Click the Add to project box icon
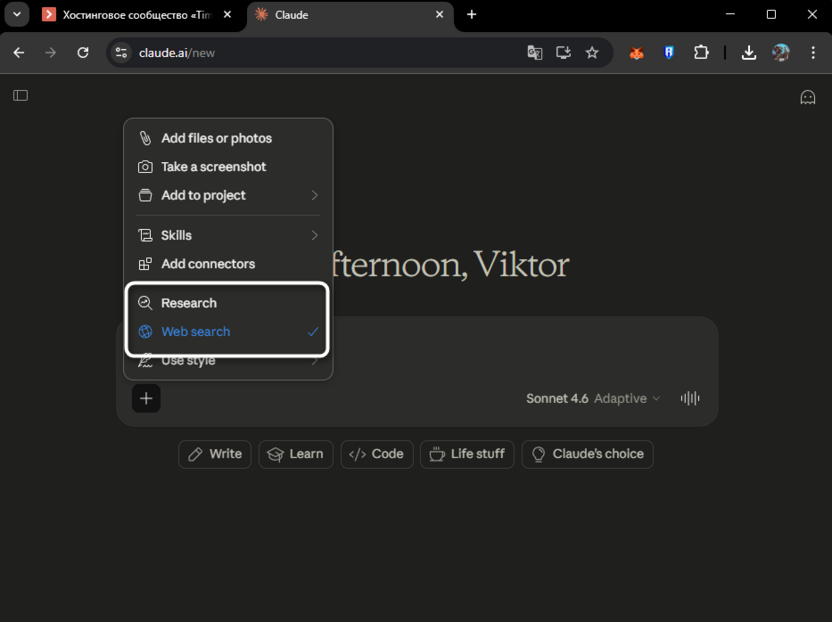The image size is (832, 622). (145, 195)
